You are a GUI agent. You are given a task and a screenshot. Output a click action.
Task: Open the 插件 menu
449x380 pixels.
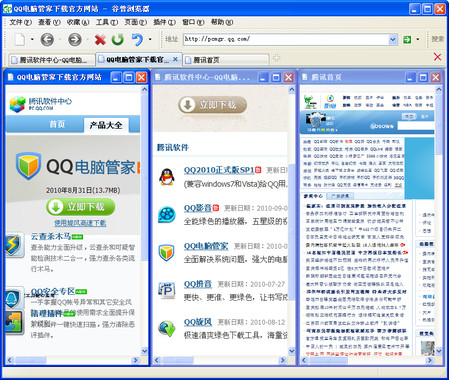coord(164,22)
